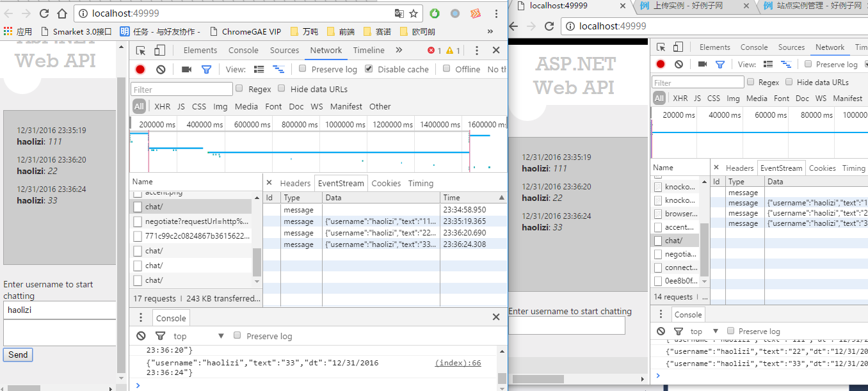Click the username field containing haolizi

(x=59, y=310)
